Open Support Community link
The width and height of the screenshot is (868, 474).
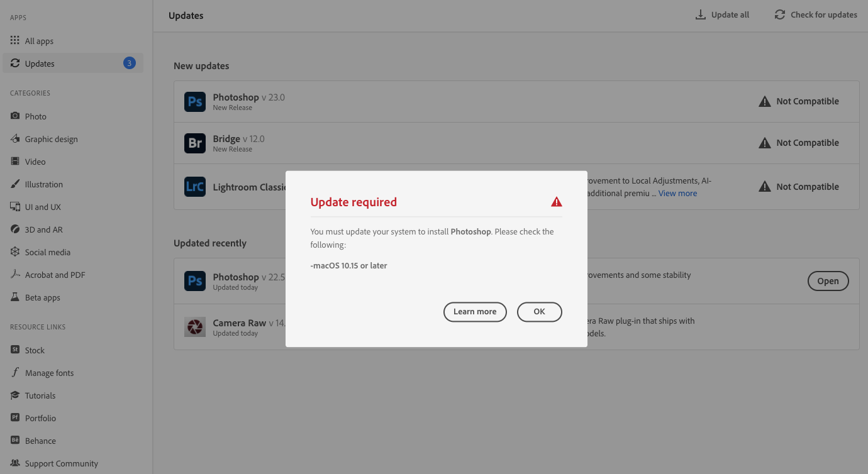[54, 463]
